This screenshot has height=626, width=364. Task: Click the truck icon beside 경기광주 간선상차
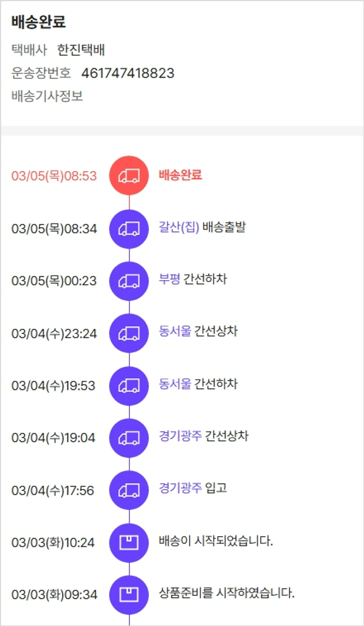pos(129,438)
